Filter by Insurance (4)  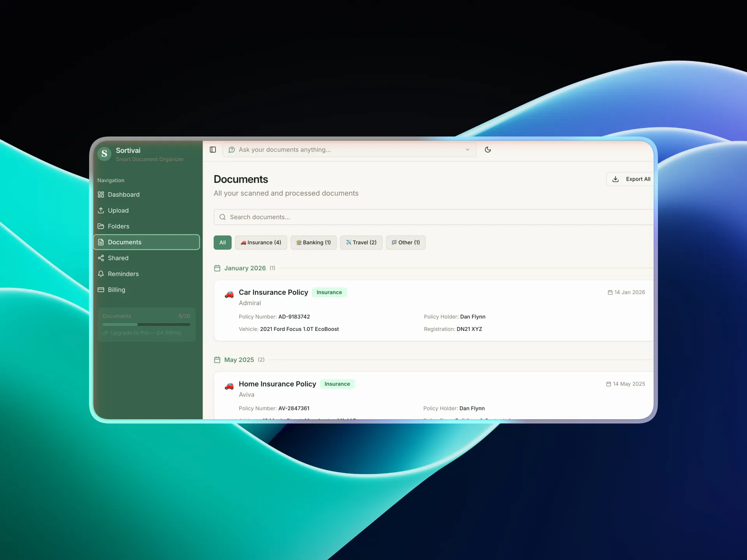[261, 243]
